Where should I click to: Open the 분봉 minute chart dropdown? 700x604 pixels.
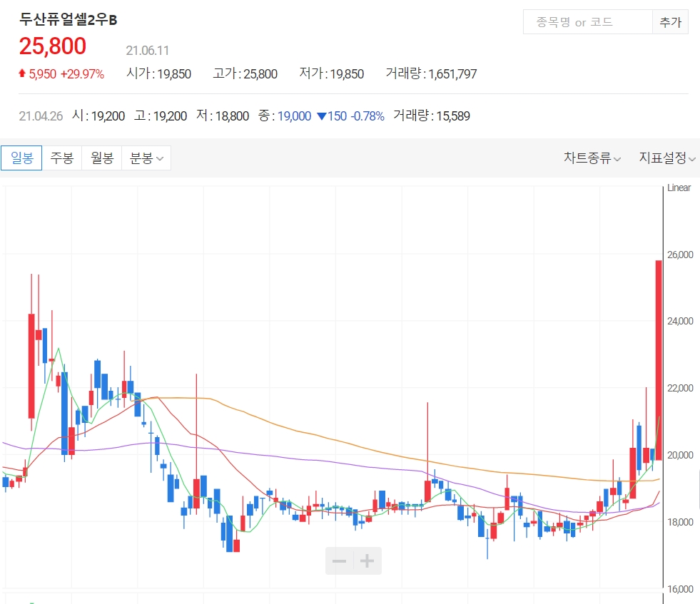[146, 158]
